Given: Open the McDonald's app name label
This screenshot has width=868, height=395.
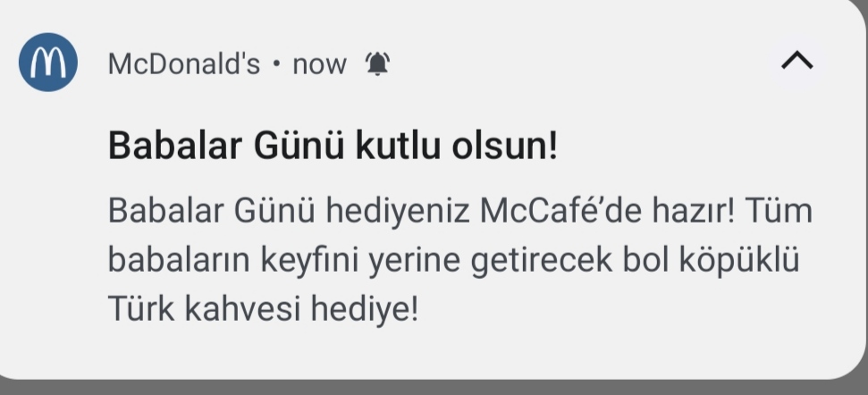Looking at the screenshot, I should coord(184,63).
